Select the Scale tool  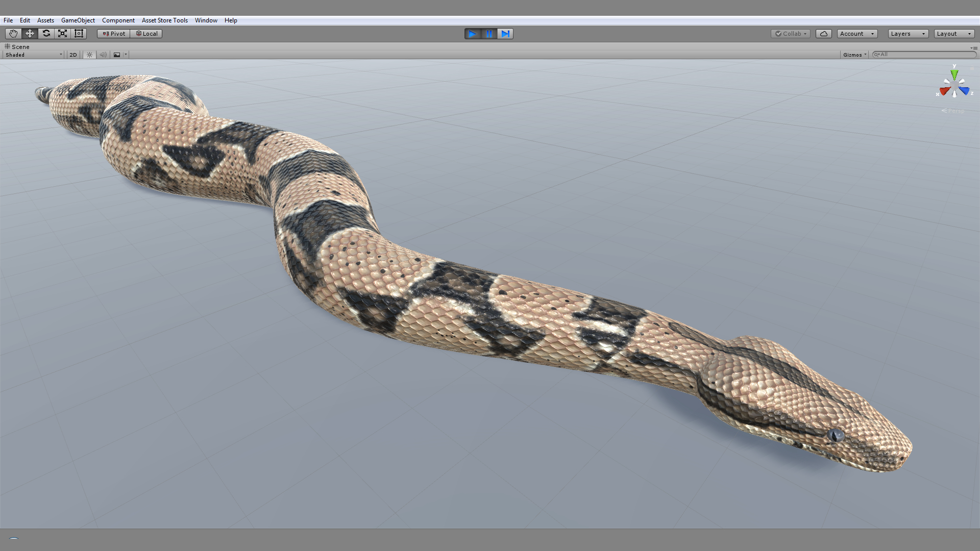click(62, 33)
